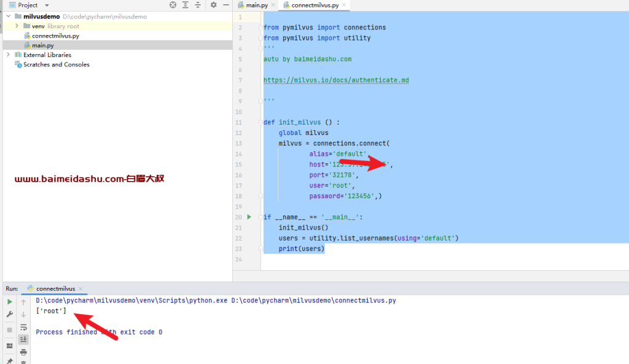629x364 pixels.
Task: Expand the venv library root folder
Action: click(17, 26)
